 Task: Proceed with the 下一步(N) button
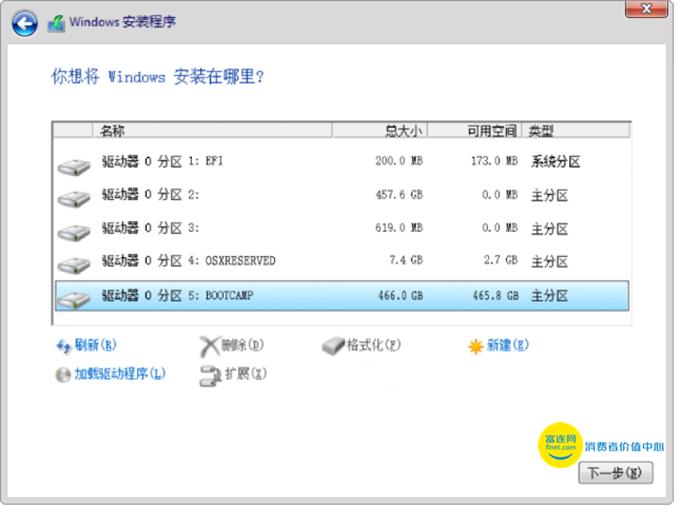(x=616, y=473)
